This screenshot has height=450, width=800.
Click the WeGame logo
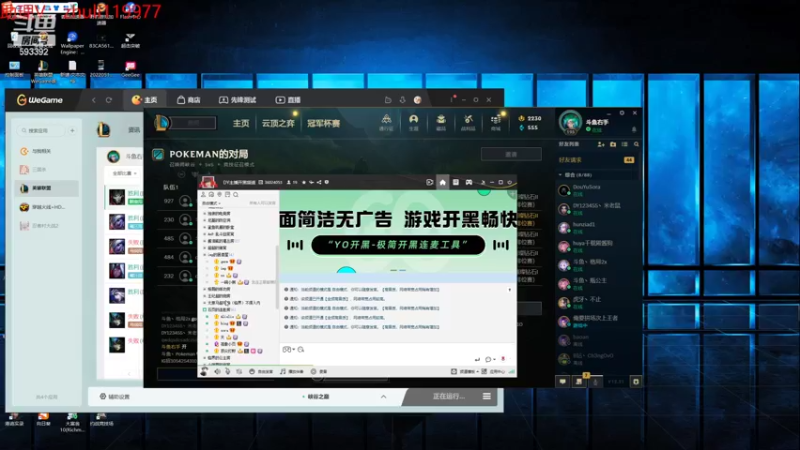pos(40,100)
